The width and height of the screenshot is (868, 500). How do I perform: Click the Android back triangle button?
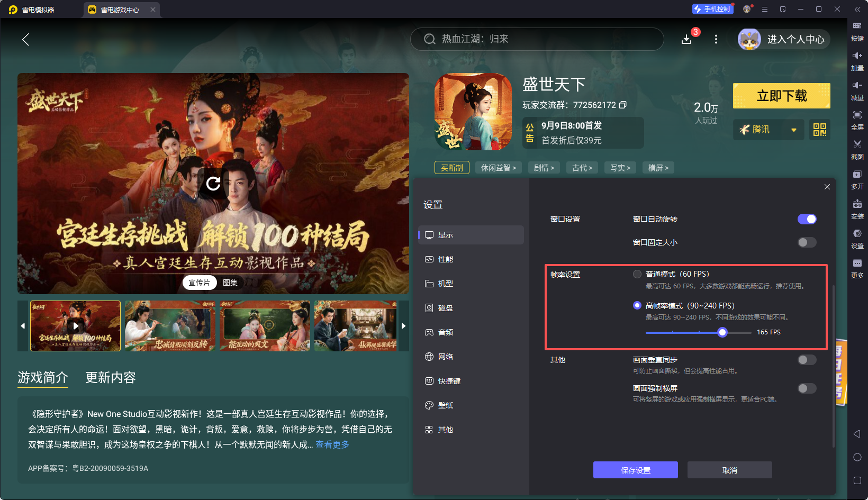(x=857, y=434)
